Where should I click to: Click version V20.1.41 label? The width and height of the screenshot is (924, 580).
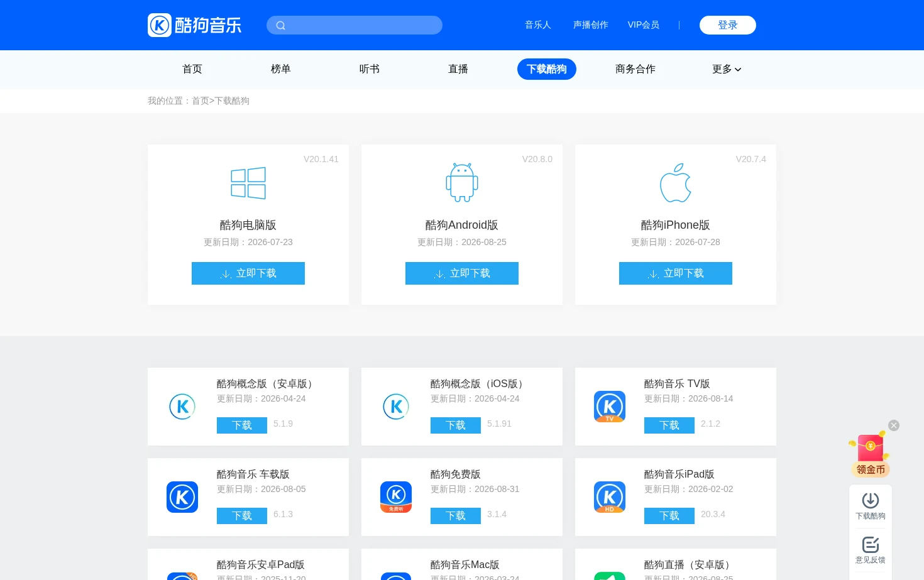321,159
